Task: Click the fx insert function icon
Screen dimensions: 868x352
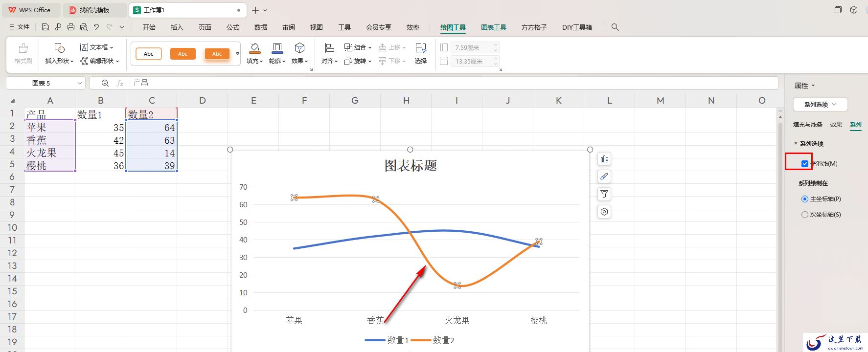Action: [120, 83]
